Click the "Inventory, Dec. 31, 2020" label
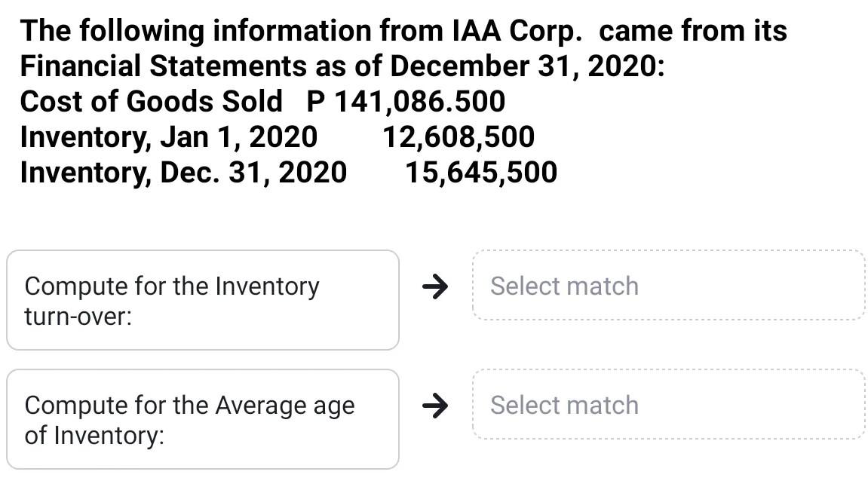 tap(183, 172)
